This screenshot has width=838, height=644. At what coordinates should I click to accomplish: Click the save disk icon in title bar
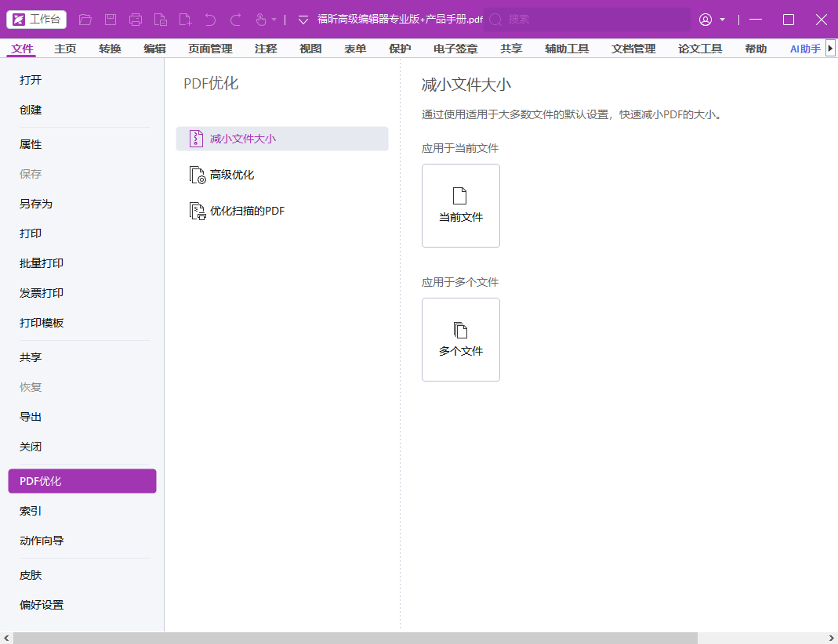111,20
